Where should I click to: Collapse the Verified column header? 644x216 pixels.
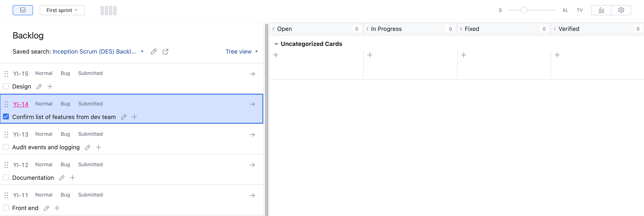click(555, 29)
